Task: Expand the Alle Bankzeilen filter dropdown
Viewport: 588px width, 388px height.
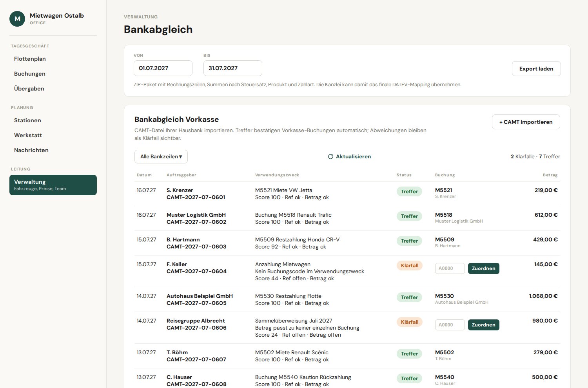Action: click(x=161, y=156)
